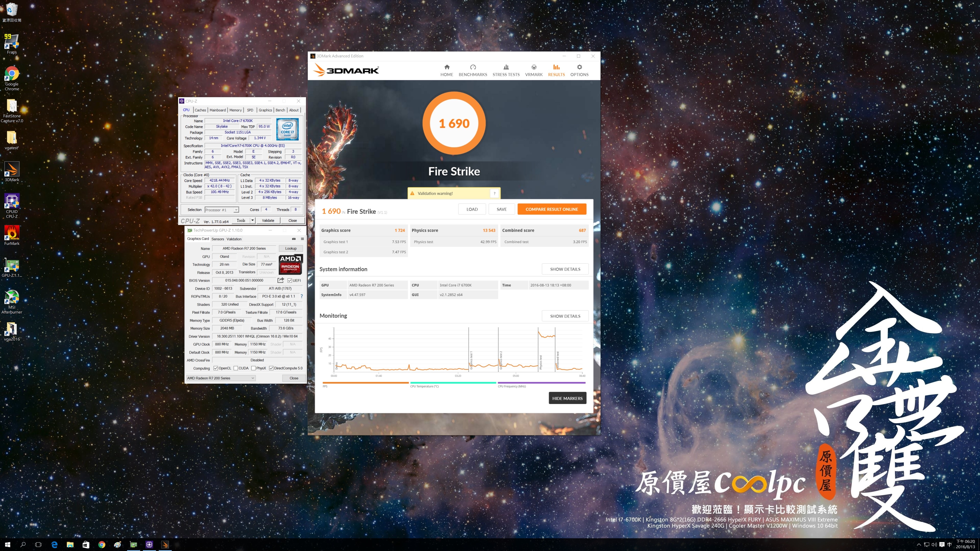Go to STRESS TESTS in 3DMark
980x551 pixels.
(506, 70)
